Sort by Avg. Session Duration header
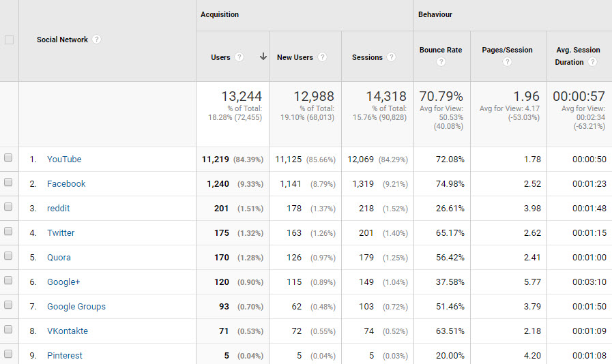This screenshot has height=364, width=612. point(578,56)
